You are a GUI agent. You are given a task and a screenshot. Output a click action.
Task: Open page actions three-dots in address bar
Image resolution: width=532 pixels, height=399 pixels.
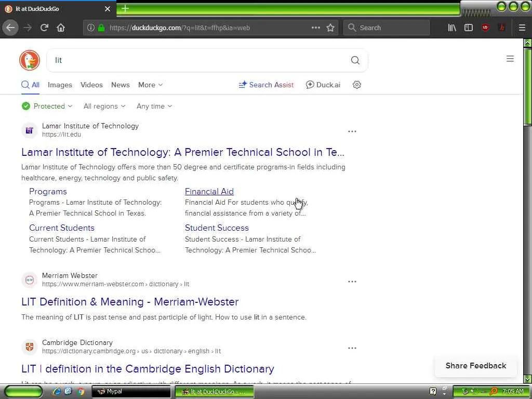pos(315,28)
